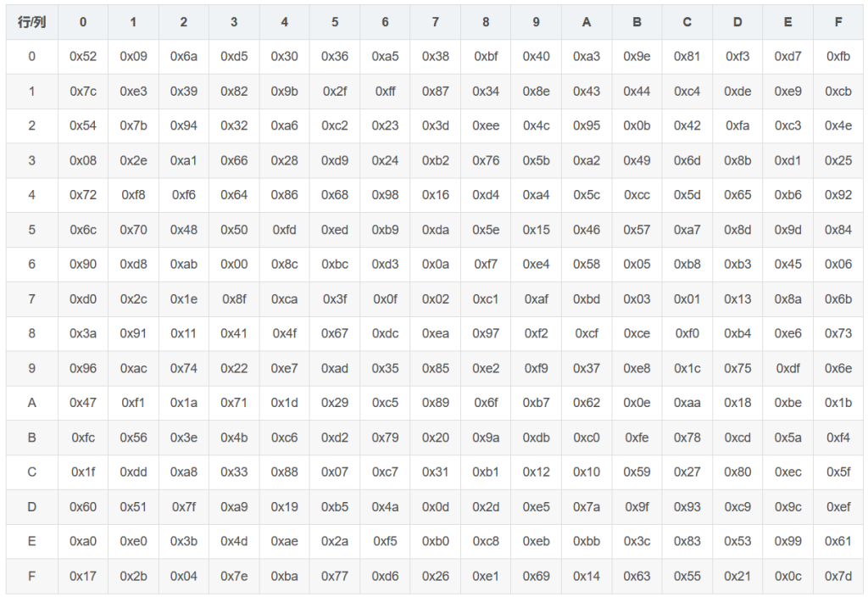Screen dimensions: 868x597
Task: Click the 0xee table cell
Action: (486, 126)
